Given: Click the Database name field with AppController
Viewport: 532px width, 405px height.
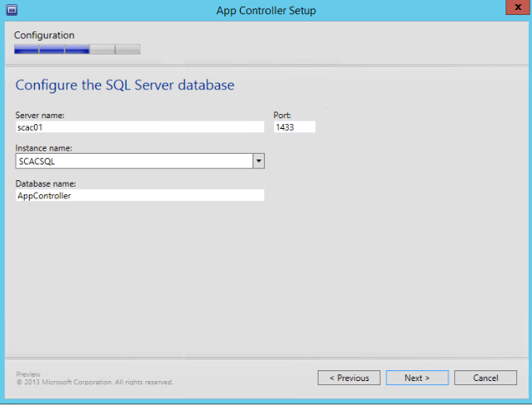Looking at the screenshot, I should click(139, 196).
